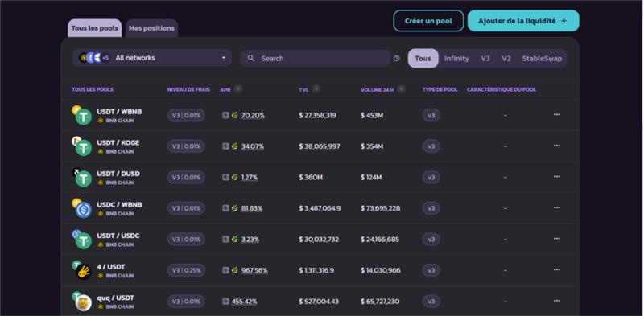644x316 pixels.
Task: Click calculator icon in USDT / USDC row
Action: point(226,240)
